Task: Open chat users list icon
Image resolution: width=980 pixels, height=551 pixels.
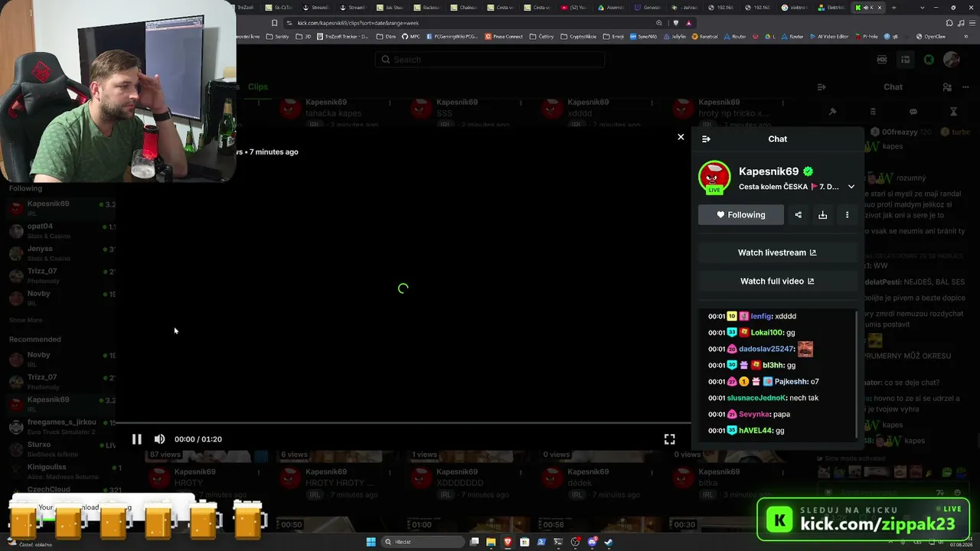Action: [x=947, y=87]
